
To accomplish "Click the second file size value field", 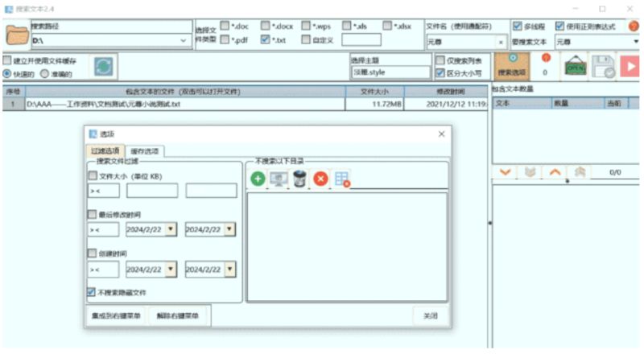I will 211,191.
